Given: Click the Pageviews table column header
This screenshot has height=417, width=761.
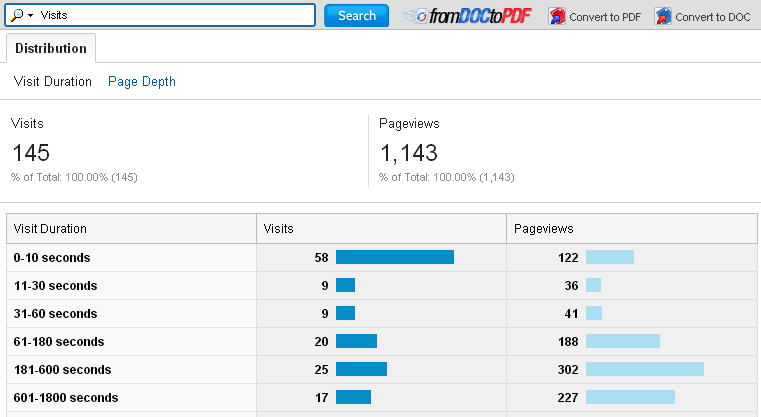Looking at the screenshot, I should coord(543,229).
